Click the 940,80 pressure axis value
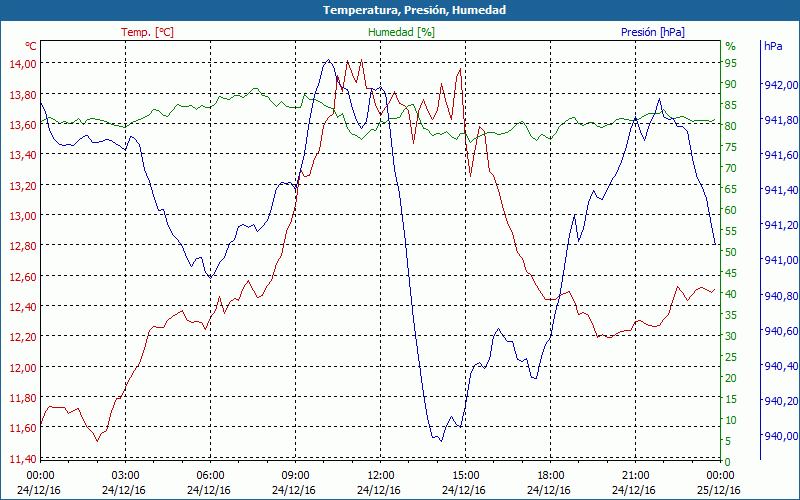The image size is (800, 500). [x=781, y=296]
